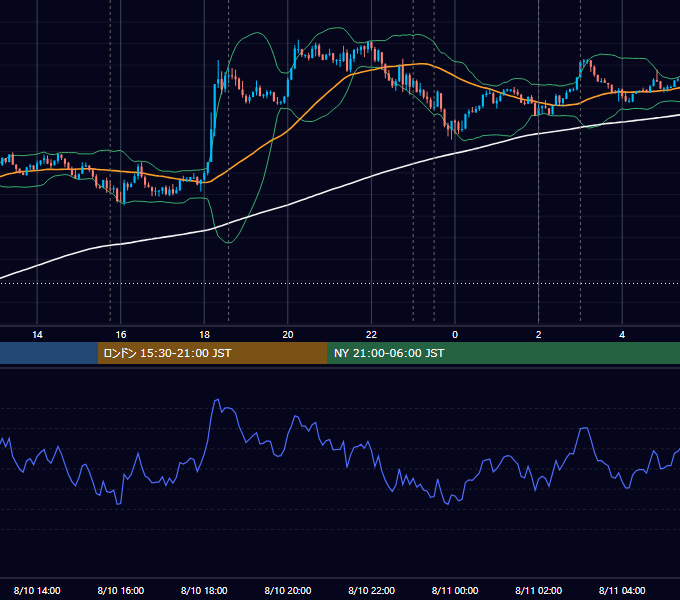
Task: Click hour label 20 on price chart axis
Action: pos(288,335)
